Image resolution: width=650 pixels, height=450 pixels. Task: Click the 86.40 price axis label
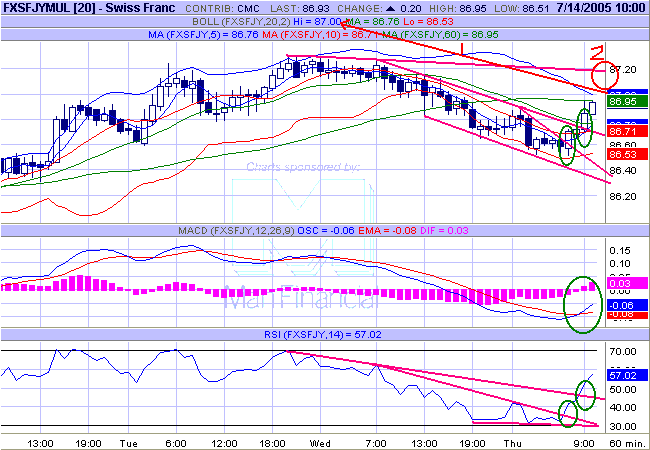(623, 171)
